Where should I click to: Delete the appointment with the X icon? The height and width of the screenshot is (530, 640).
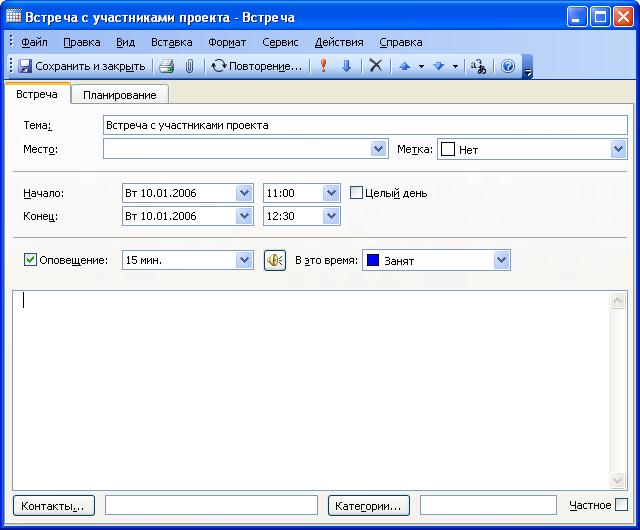pyautogui.click(x=376, y=65)
